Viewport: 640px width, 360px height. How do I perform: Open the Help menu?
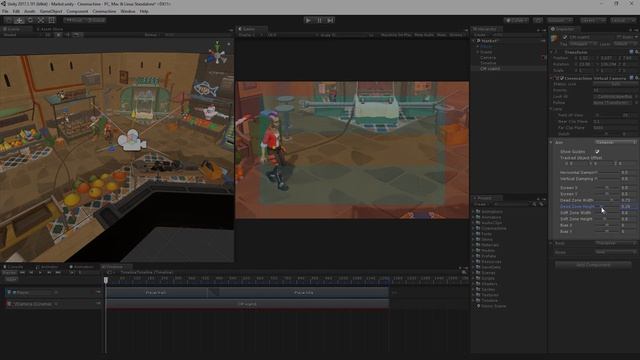pyautogui.click(x=144, y=11)
